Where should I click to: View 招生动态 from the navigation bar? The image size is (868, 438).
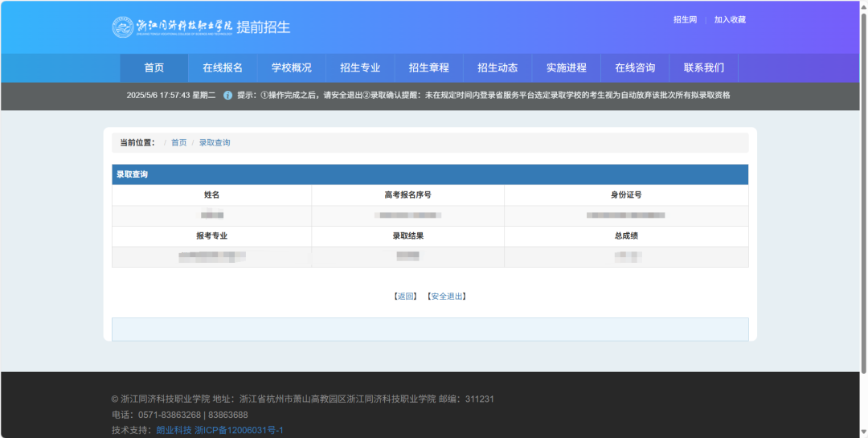pos(497,68)
